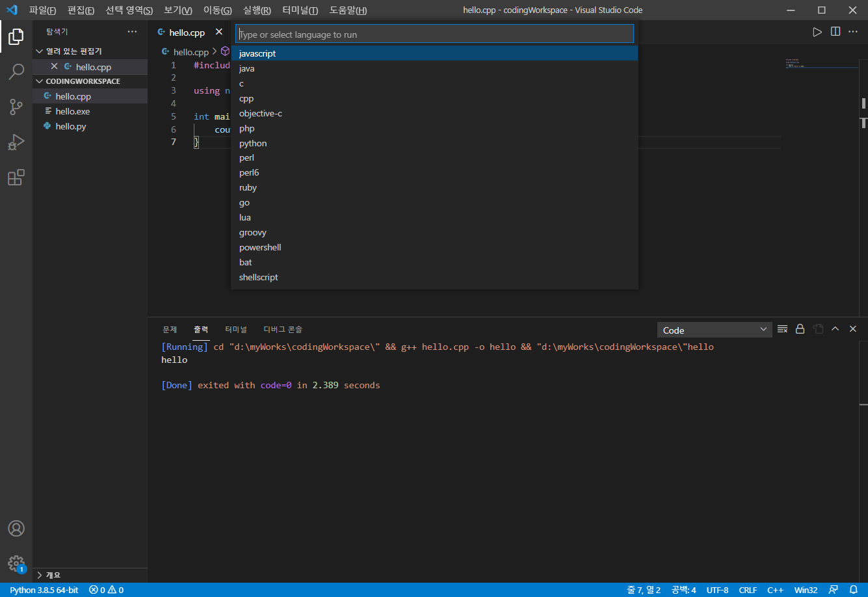Open the Source Control view
This screenshot has width=868, height=597.
pyautogui.click(x=16, y=107)
